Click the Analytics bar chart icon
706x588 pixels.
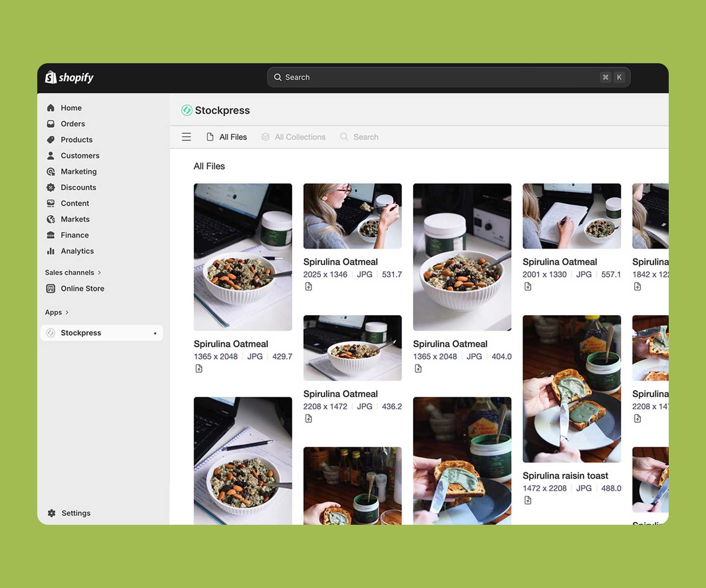[x=50, y=251]
